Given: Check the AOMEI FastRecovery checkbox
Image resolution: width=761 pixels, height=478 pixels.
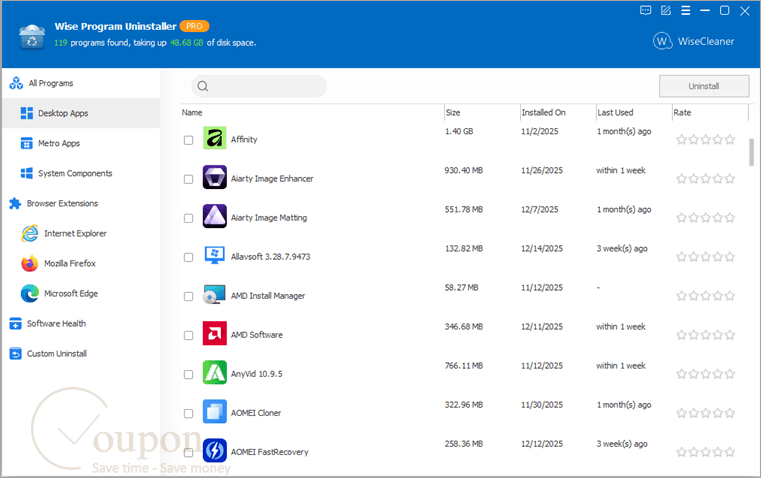Looking at the screenshot, I should point(188,453).
